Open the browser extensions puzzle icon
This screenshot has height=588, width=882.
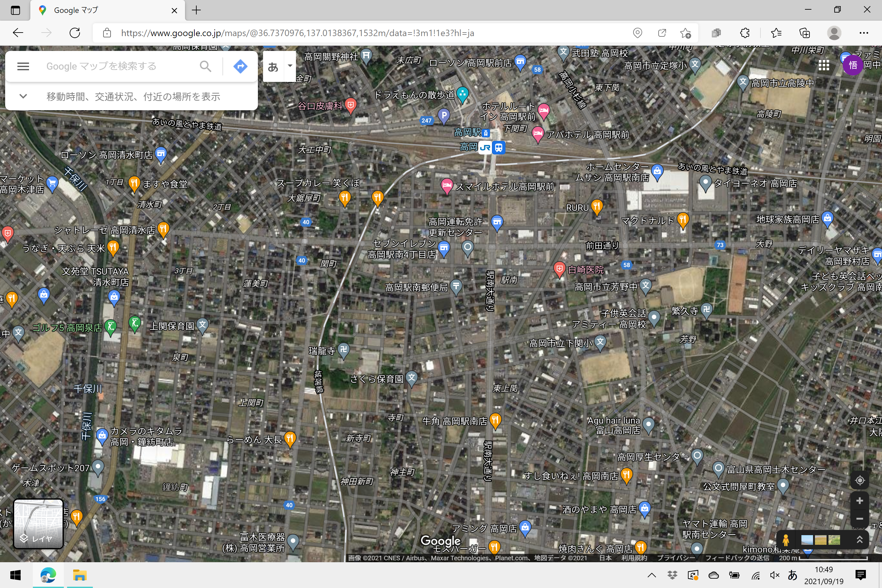(x=745, y=33)
